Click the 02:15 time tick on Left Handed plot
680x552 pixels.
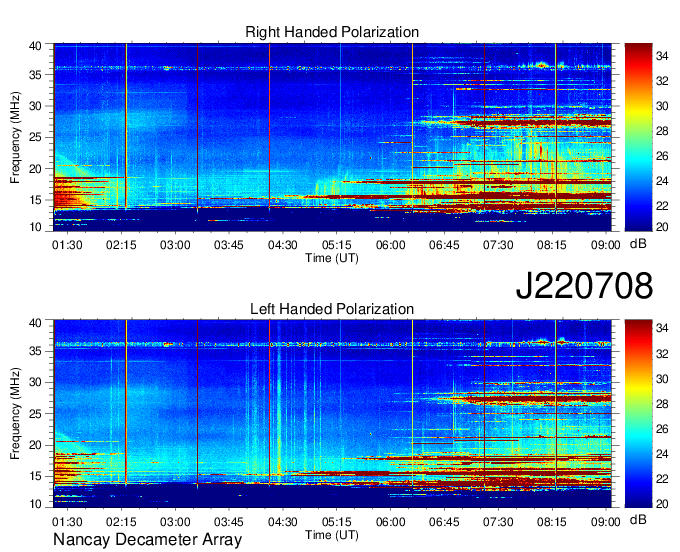point(121,522)
